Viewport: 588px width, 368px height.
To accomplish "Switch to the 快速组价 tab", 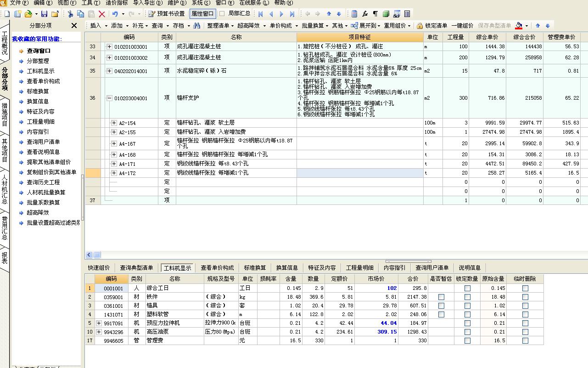I will point(99,268).
